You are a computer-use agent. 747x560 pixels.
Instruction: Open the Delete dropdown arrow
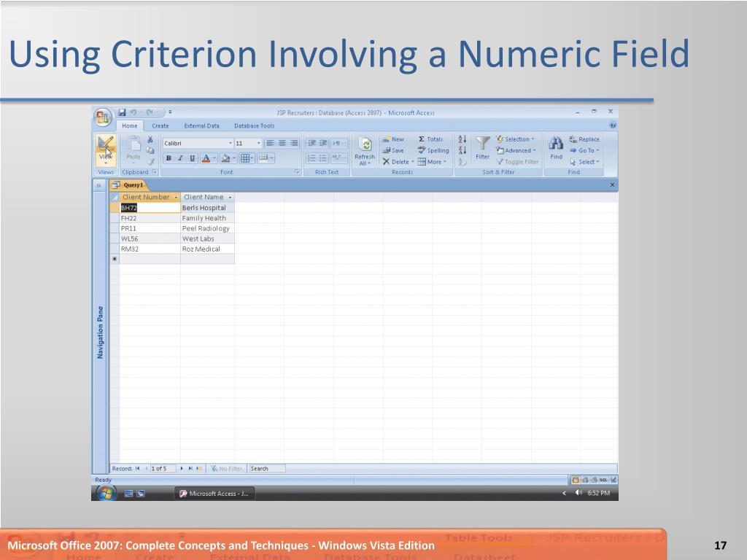[413, 162]
